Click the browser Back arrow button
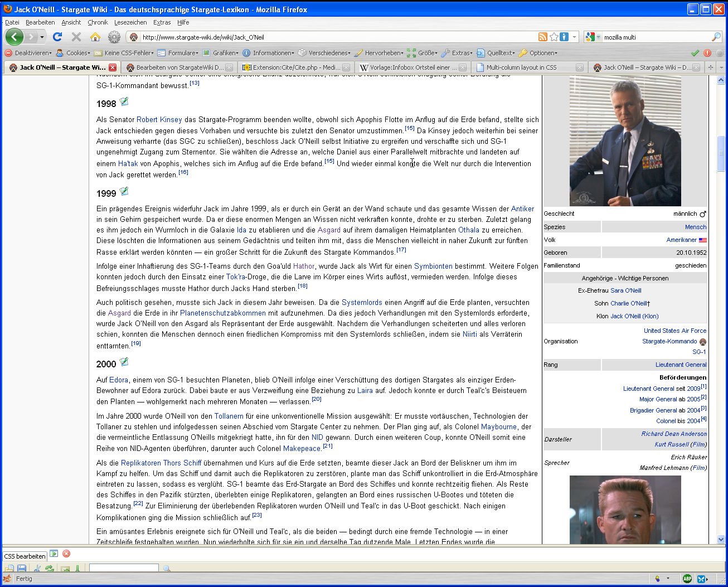728x587 pixels. tap(14, 37)
